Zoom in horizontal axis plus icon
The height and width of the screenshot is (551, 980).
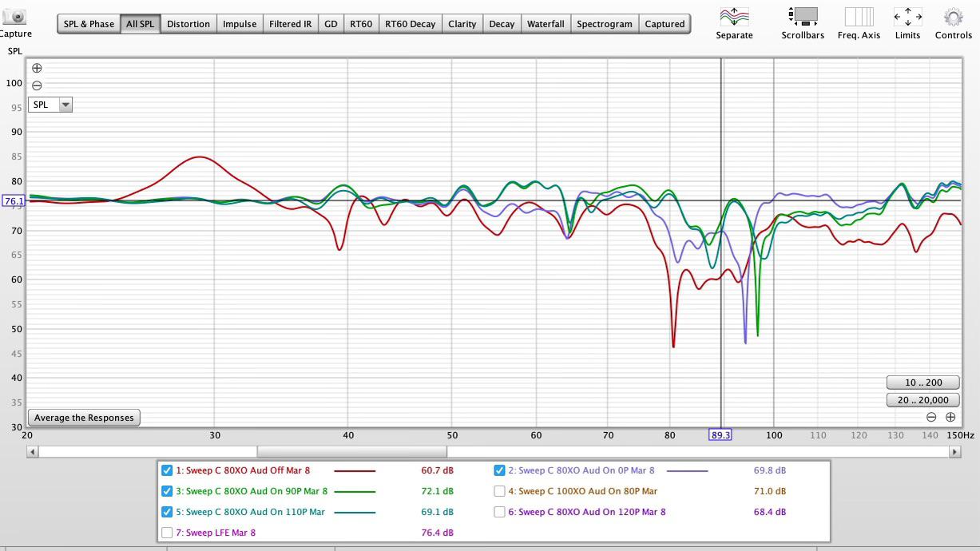[950, 417]
